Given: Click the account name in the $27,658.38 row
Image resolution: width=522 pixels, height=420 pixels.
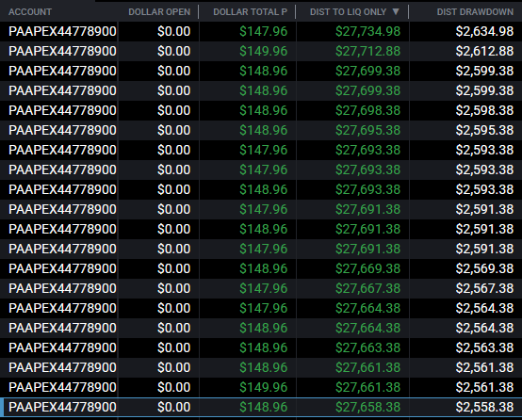Looking at the screenshot, I should [62, 407].
